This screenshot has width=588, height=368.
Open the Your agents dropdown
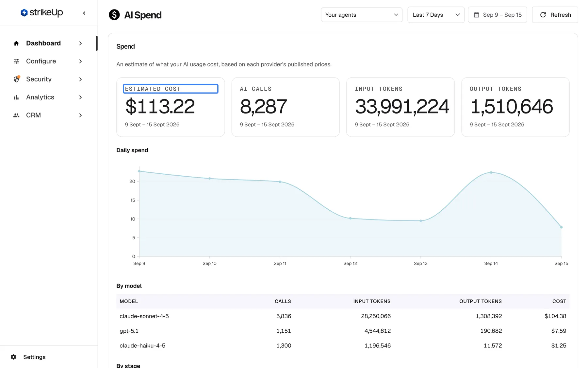tap(362, 15)
